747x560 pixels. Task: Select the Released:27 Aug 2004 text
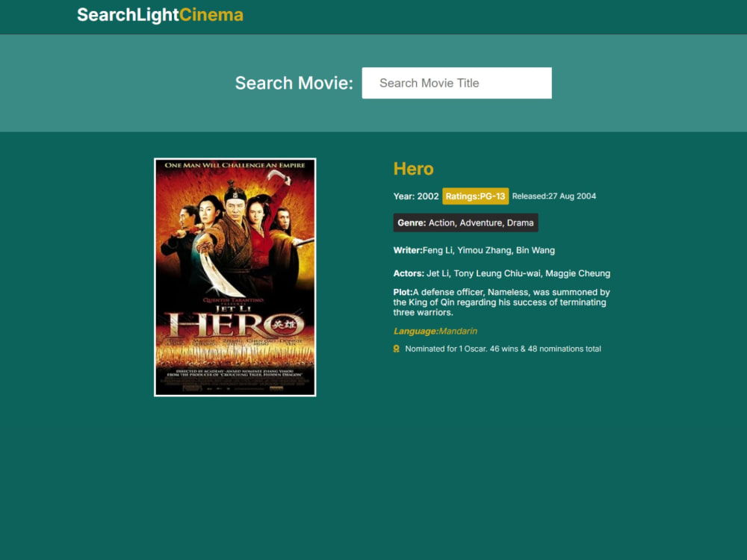[x=554, y=196]
